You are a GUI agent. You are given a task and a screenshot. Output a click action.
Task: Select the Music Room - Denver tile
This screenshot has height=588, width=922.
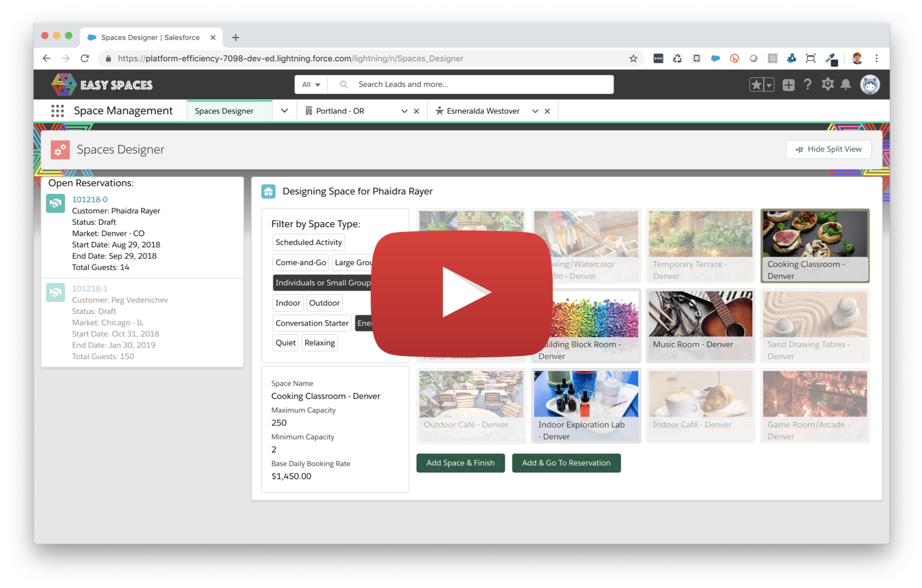[x=700, y=326]
